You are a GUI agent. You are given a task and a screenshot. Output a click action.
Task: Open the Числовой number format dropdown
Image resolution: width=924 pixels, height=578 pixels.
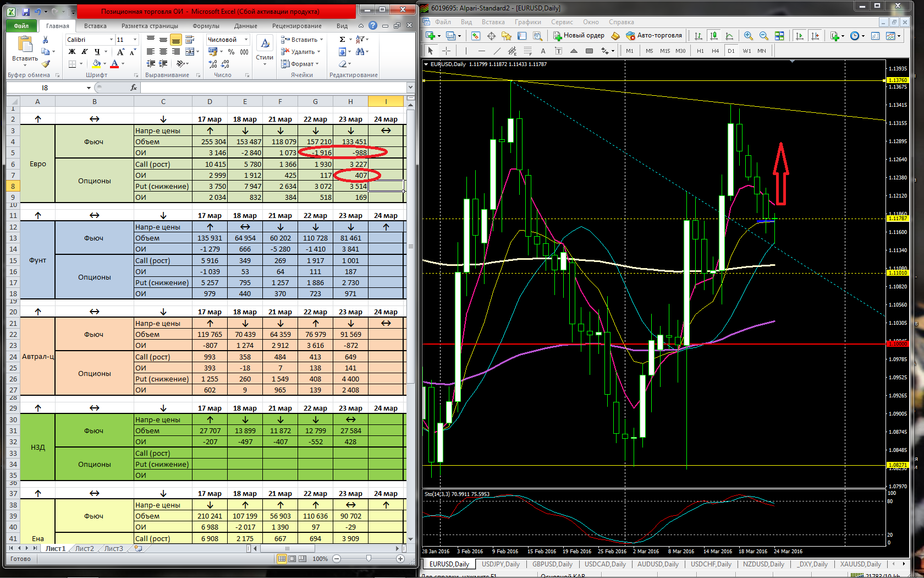pos(246,40)
